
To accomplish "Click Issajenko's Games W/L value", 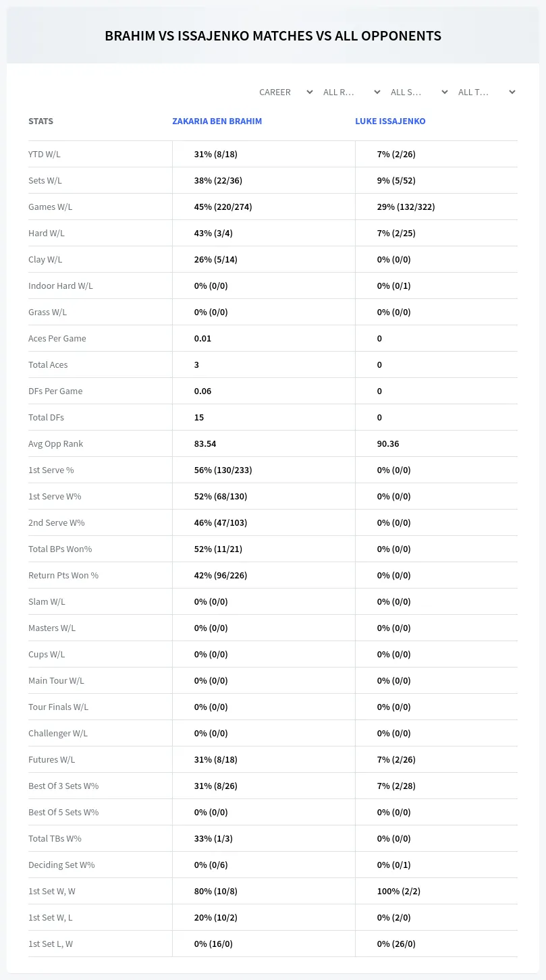I will [406, 207].
